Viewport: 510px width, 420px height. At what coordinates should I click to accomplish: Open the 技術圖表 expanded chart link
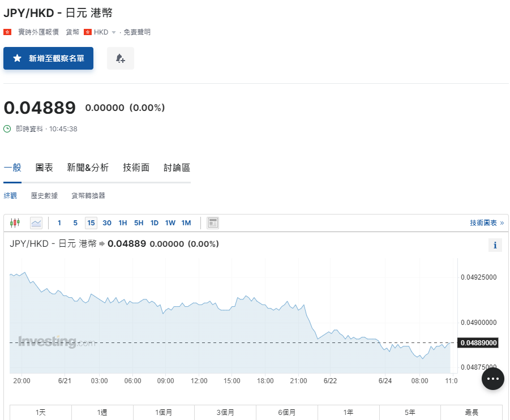(x=486, y=223)
